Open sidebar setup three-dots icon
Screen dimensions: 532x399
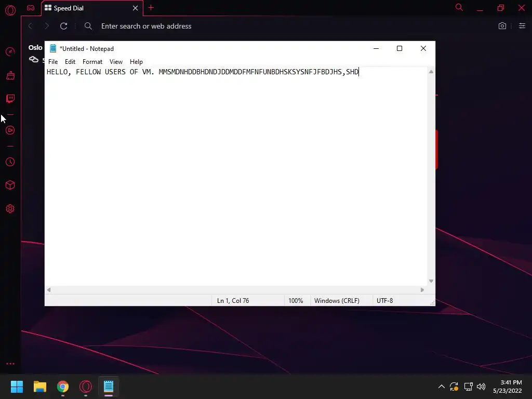(x=10, y=364)
